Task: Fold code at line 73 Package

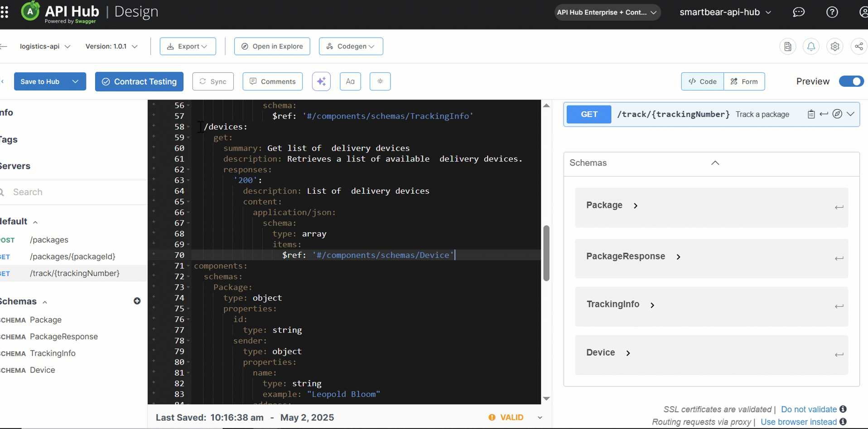Action: 188,287
